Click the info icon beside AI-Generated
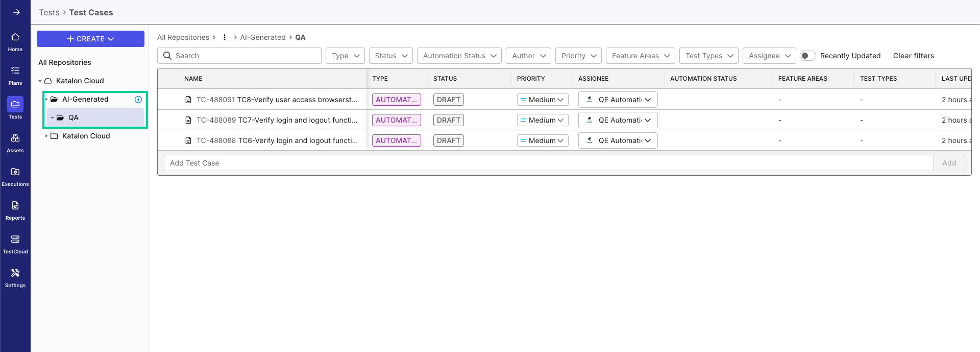Image resolution: width=980 pixels, height=352 pixels. point(138,100)
